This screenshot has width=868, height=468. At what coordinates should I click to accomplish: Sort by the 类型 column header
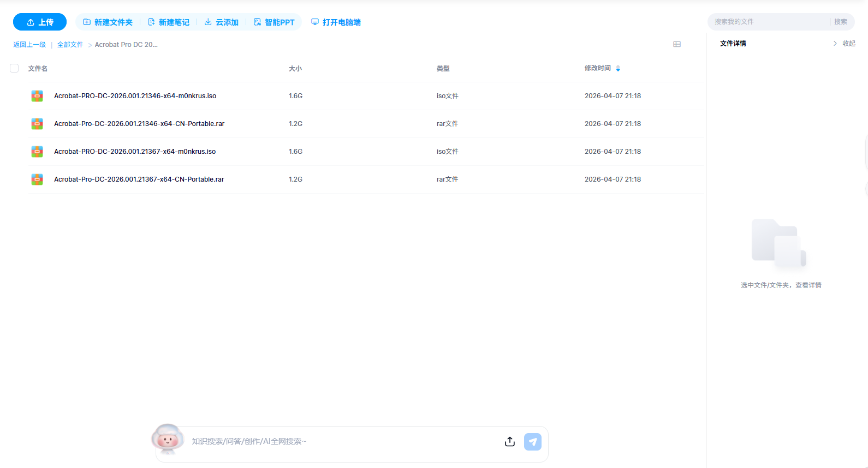(443, 69)
